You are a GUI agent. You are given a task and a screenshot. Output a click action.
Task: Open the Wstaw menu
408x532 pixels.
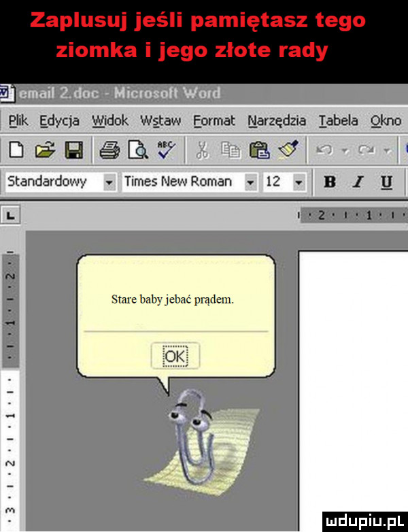(161, 121)
